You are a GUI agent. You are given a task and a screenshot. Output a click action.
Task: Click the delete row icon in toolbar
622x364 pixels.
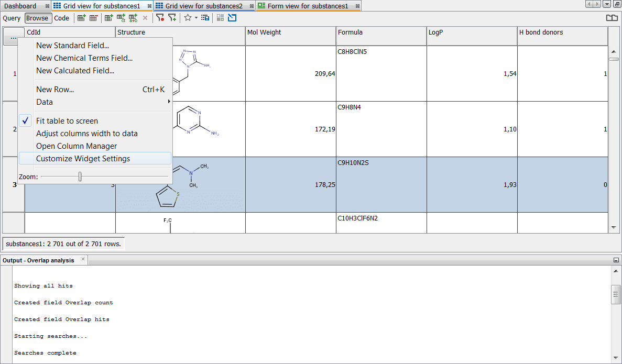(94, 18)
